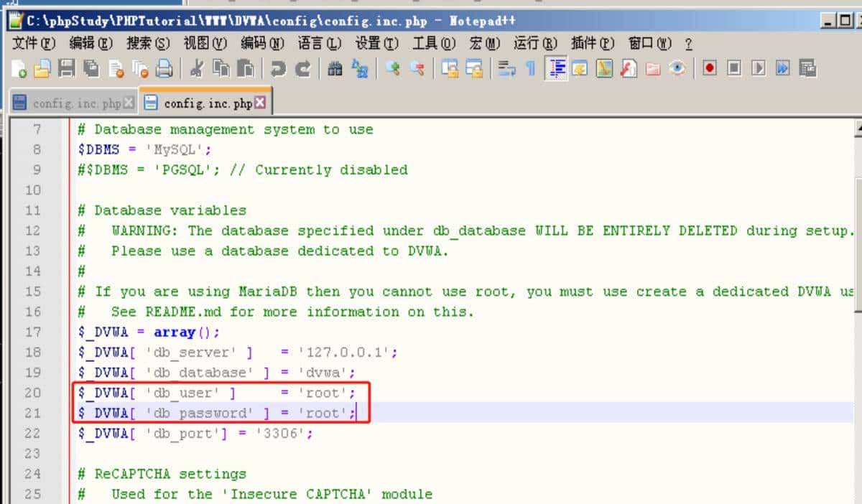The height and width of the screenshot is (504, 862).
Task: Click the Play recorded macro button
Action: [758, 69]
